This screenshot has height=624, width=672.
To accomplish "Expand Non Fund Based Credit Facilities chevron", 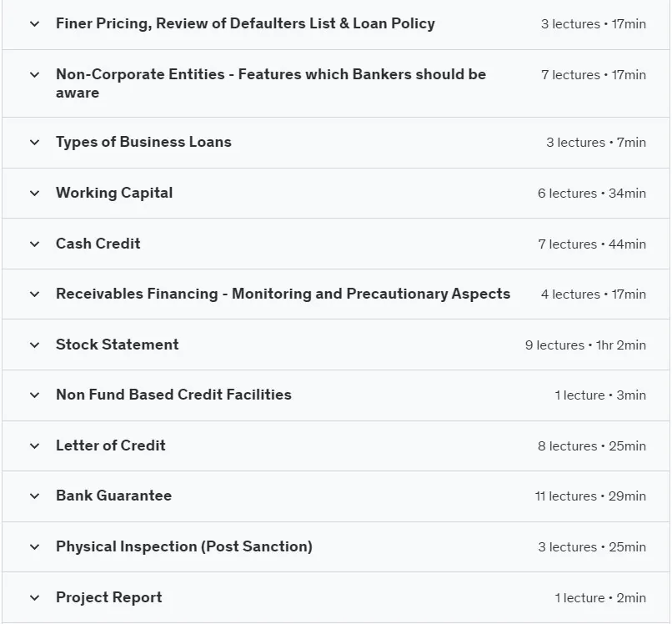I will tap(35, 395).
